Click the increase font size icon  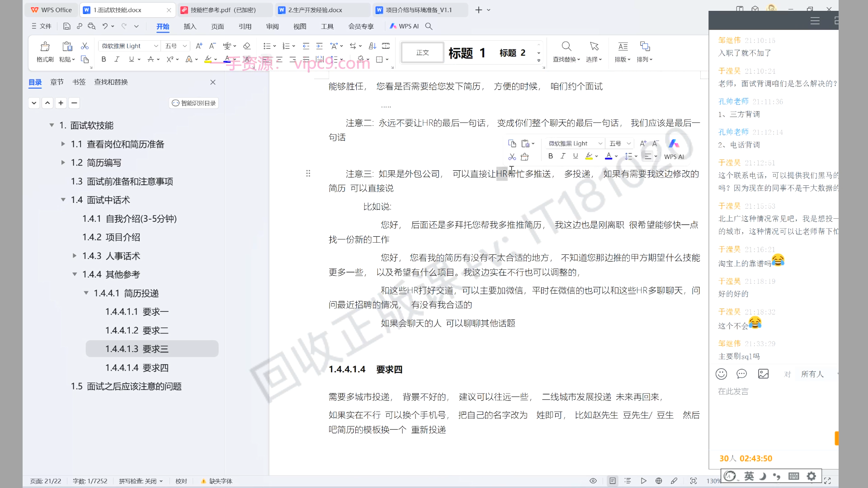199,46
